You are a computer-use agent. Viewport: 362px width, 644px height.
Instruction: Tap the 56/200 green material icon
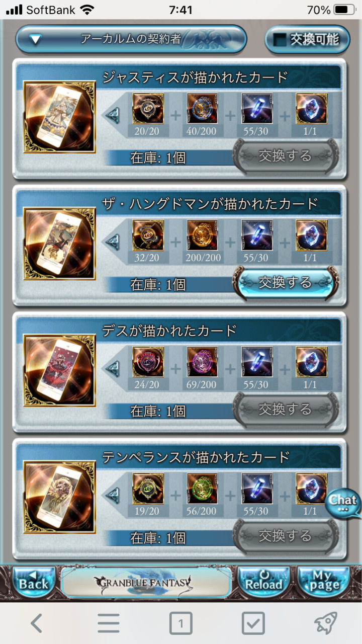coord(203,489)
